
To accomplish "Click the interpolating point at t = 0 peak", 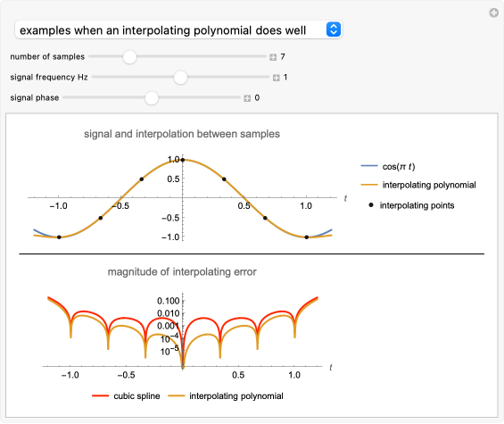I will (x=183, y=160).
